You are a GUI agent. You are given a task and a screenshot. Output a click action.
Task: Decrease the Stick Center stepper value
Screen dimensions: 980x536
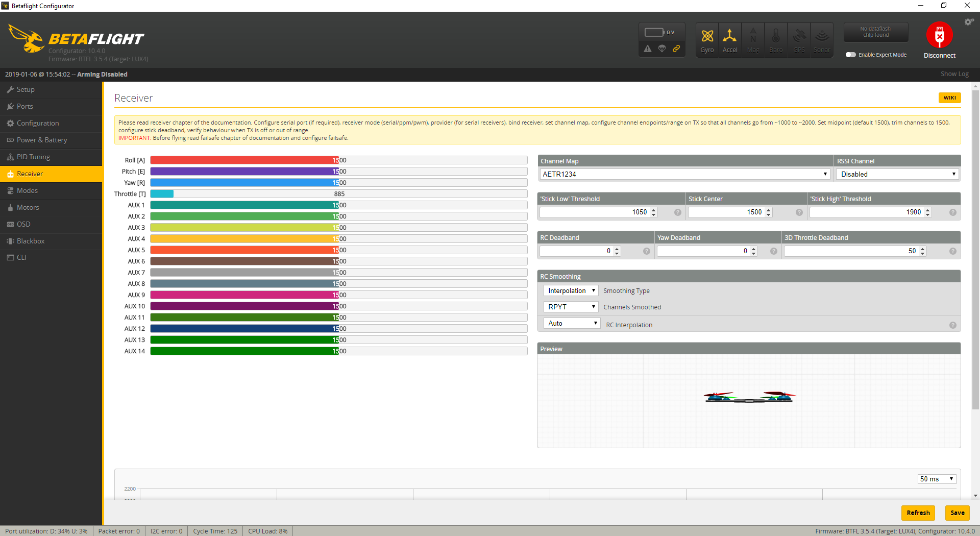[x=769, y=215]
